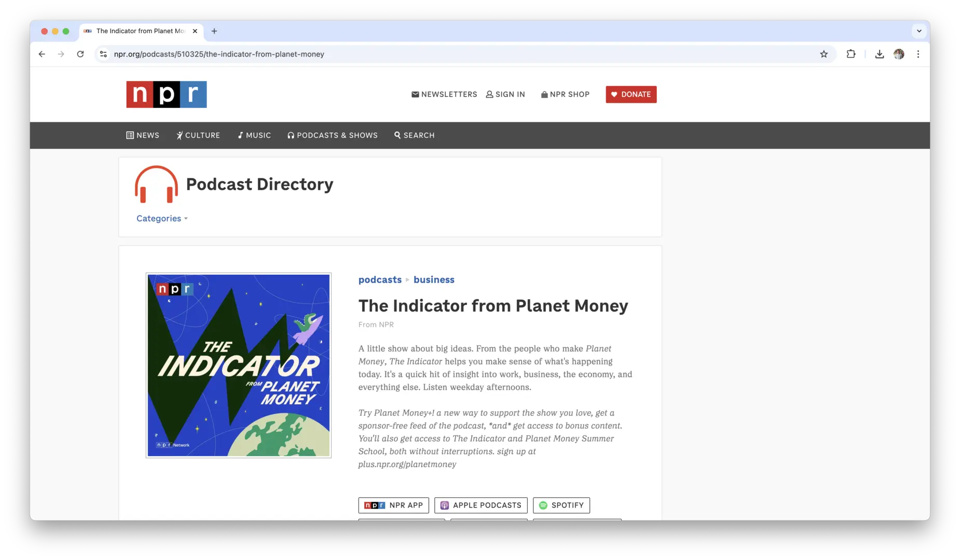View site information icon in address bar

[x=104, y=54]
